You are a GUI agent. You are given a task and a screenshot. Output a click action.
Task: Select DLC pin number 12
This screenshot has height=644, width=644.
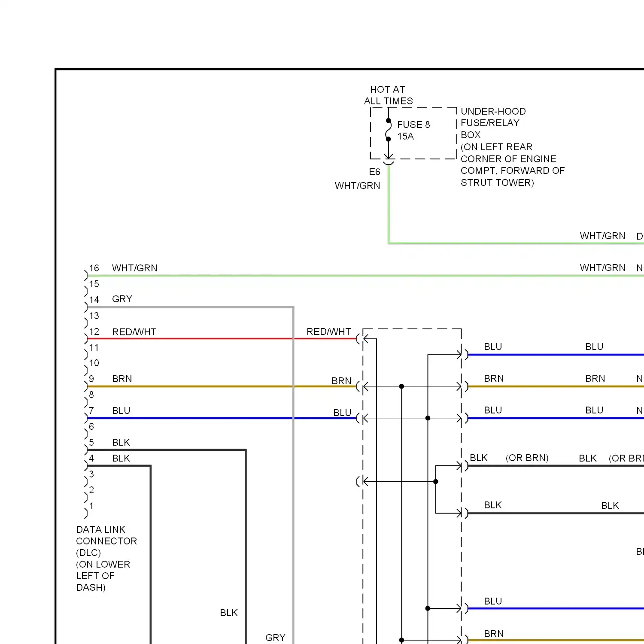[x=94, y=332]
